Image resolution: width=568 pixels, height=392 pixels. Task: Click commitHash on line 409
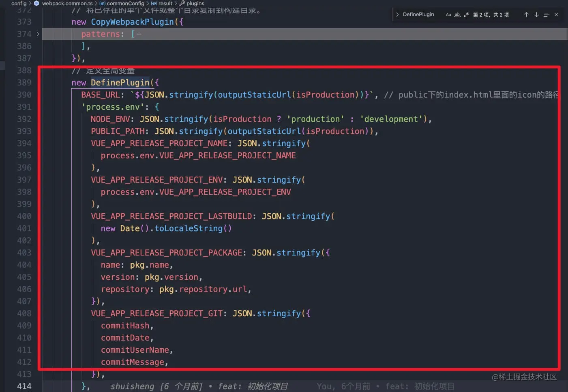125,326
